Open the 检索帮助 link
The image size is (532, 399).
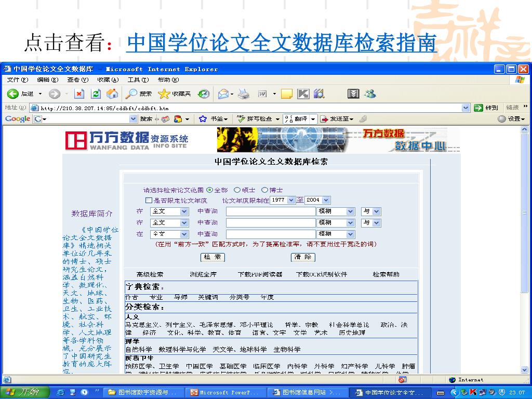click(x=386, y=274)
